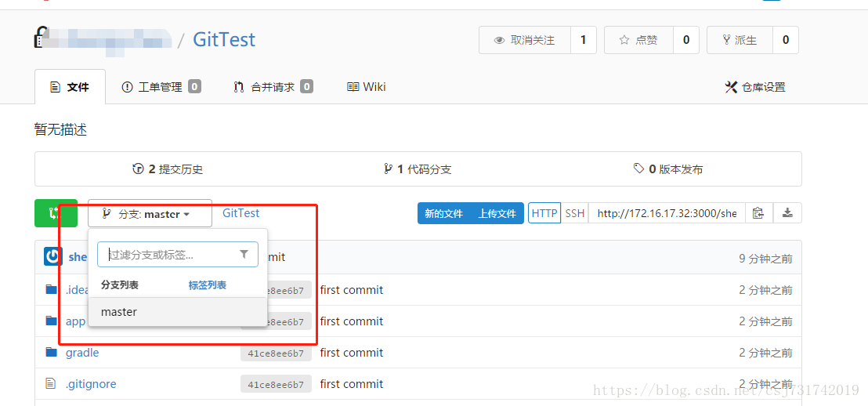Switch to 标签列表 tags list

click(x=207, y=285)
